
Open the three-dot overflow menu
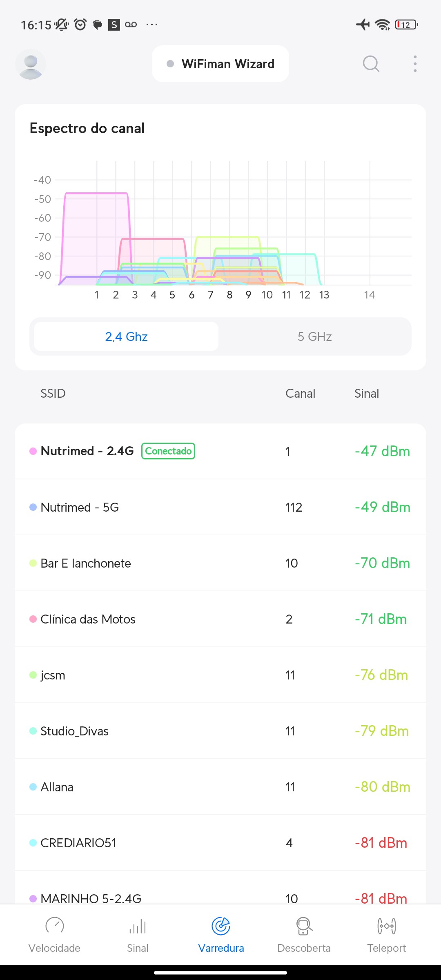[x=415, y=64]
